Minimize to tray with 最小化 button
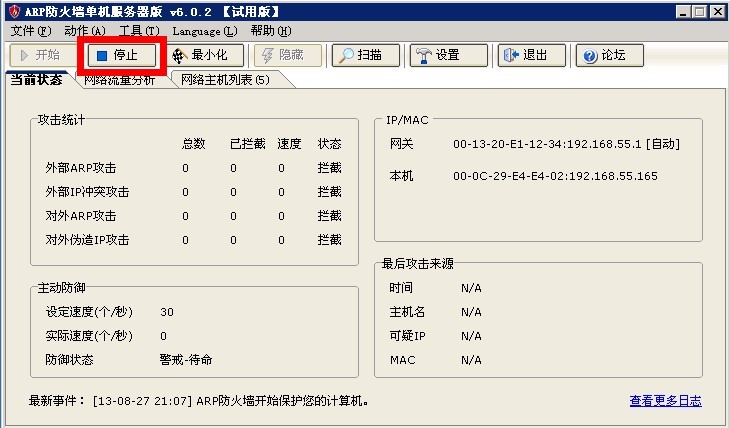The width and height of the screenshot is (730, 428). [203, 55]
